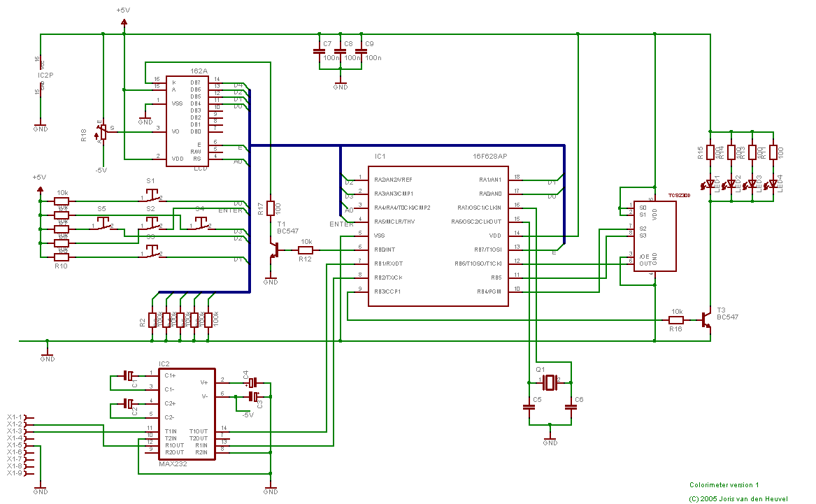Select pushbutton switch S2
816x504 pixels.
[x=152, y=224]
